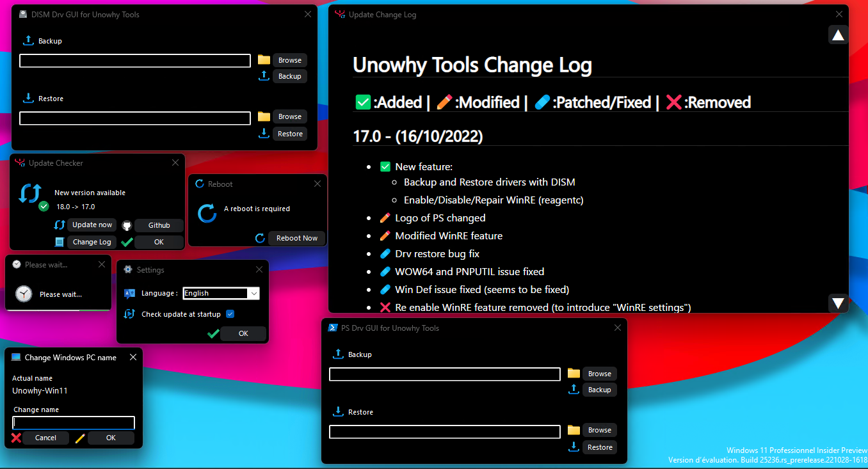Click the DISM Restore path input field
The height and width of the screenshot is (469, 868).
pyautogui.click(x=135, y=118)
